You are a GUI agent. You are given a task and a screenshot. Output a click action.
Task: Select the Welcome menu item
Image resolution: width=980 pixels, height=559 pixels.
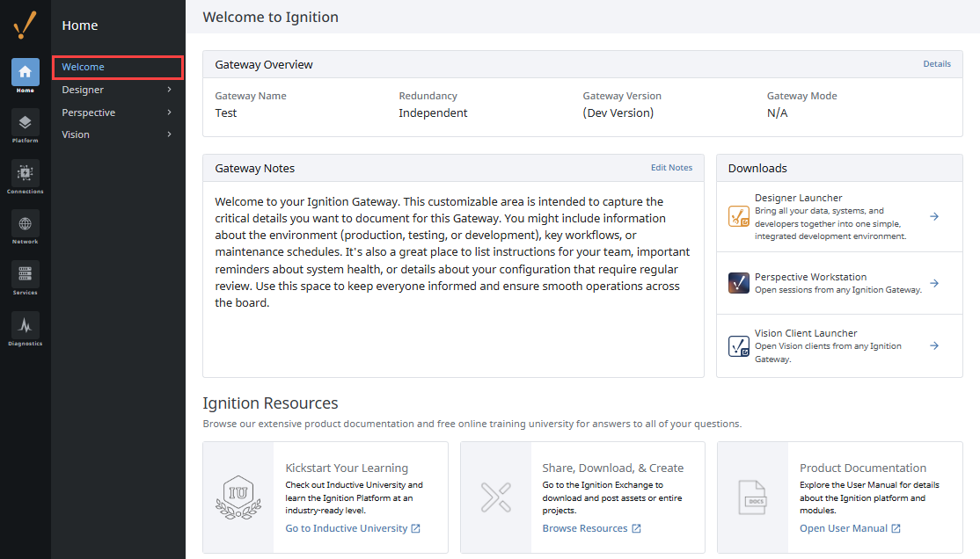(118, 68)
